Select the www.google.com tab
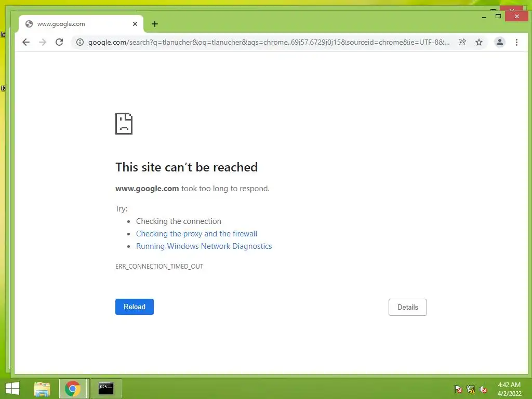Viewport: 532px width, 399px height. point(81,24)
